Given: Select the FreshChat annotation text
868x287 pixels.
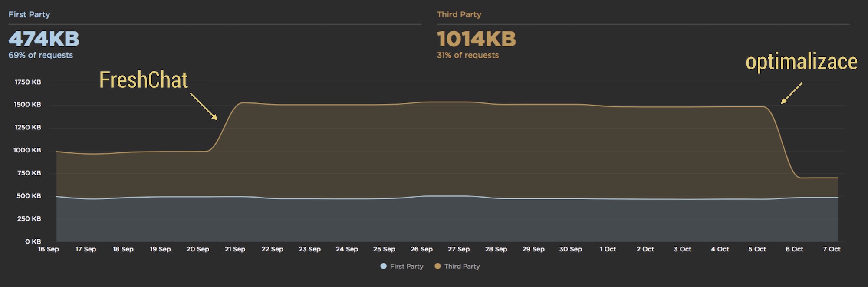Looking at the screenshot, I should click(x=144, y=80).
